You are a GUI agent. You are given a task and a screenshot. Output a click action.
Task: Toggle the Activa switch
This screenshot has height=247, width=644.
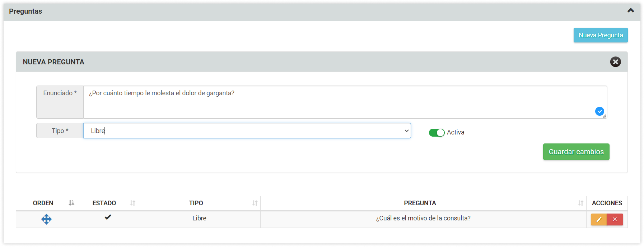[x=437, y=133]
